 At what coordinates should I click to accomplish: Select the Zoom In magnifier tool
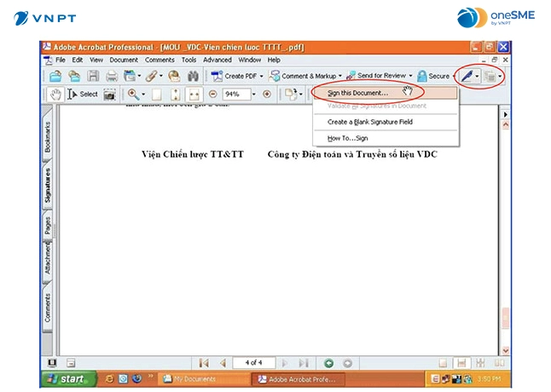point(133,95)
